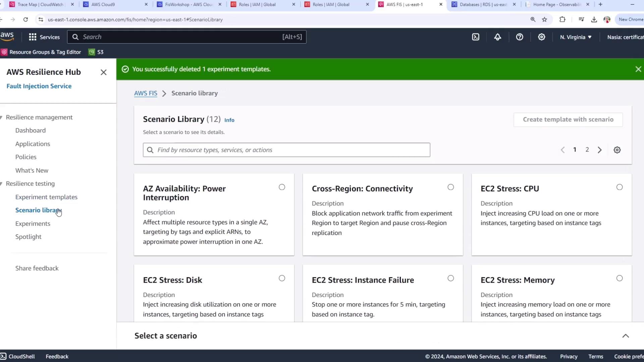
Task: Open Experiment templates in sidebar
Action: [x=46, y=197]
